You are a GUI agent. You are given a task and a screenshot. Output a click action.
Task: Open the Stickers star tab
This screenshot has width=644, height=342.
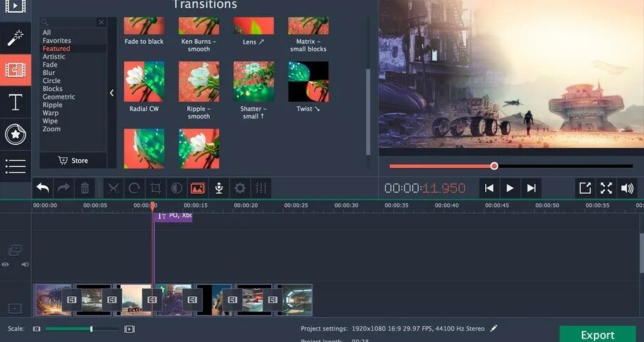click(16, 134)
